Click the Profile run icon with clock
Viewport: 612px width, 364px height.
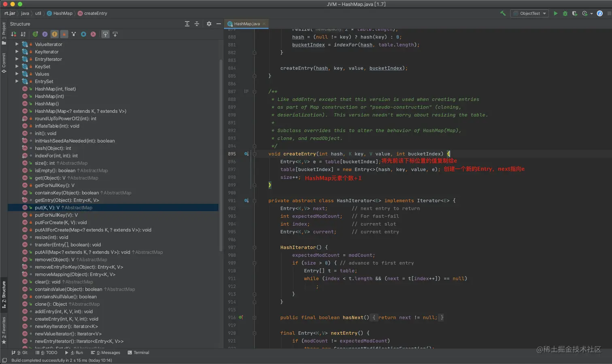pyautogui.click(x=584, y=13)
